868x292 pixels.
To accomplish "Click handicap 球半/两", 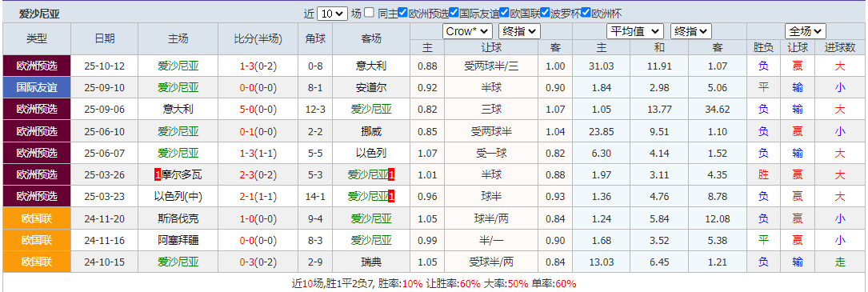I will 491,218.
